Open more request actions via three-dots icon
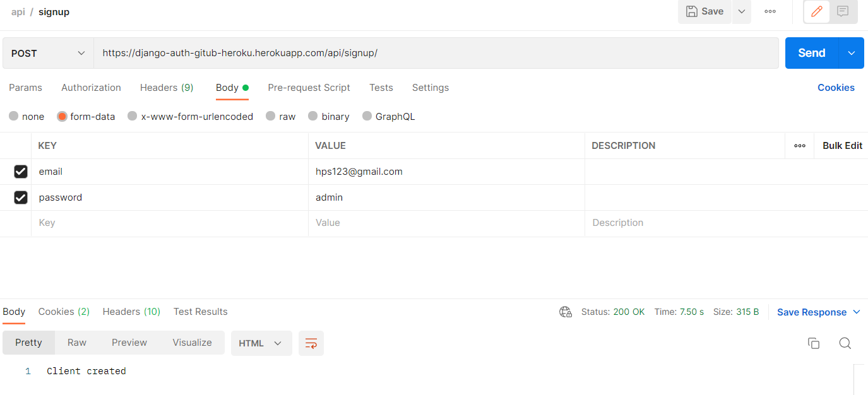This screenshot has height=395, width=868. (x=770, y=11)
